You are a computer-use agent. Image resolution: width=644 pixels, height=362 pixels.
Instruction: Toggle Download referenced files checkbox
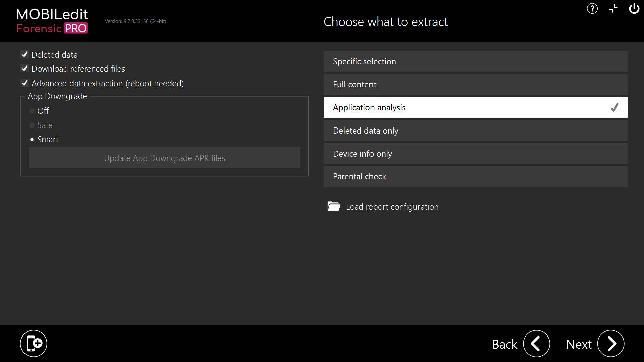[x=25, y=69]
